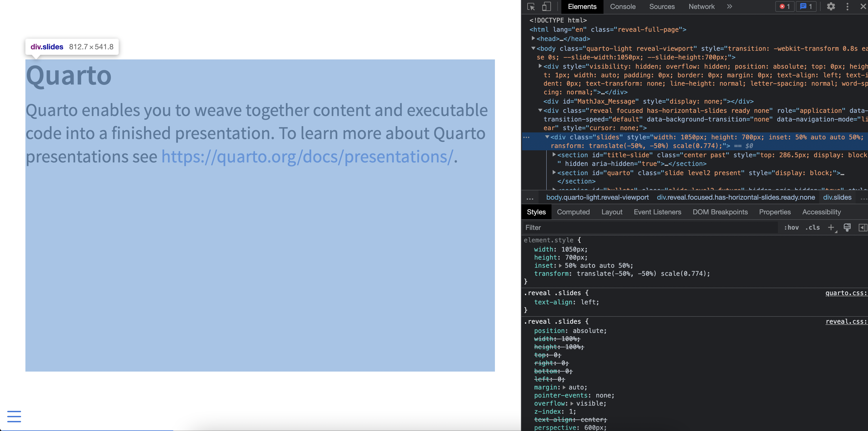Close the DevTools panel
The height and width of the screenshot is (431, 868).
[863, 6]
